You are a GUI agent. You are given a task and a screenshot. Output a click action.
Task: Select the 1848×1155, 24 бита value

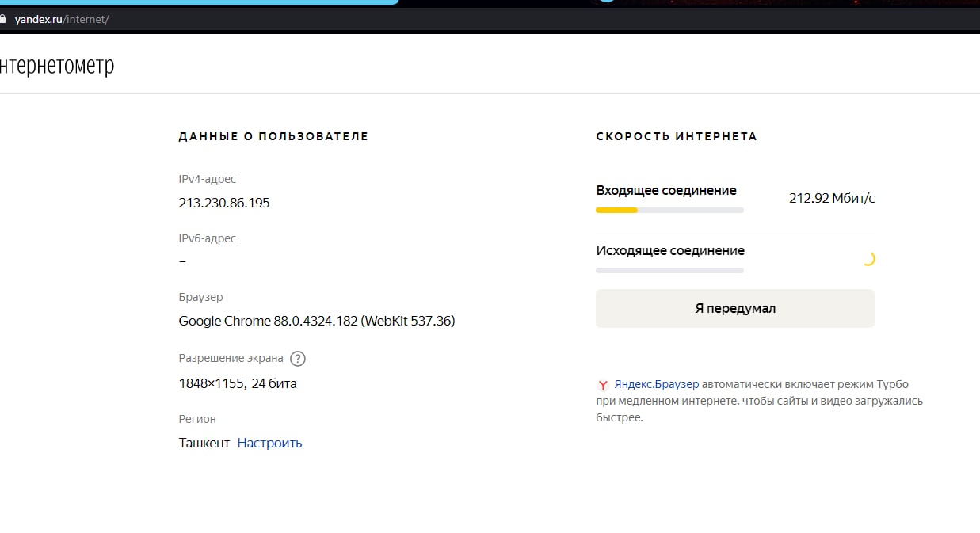coord(238,384)
